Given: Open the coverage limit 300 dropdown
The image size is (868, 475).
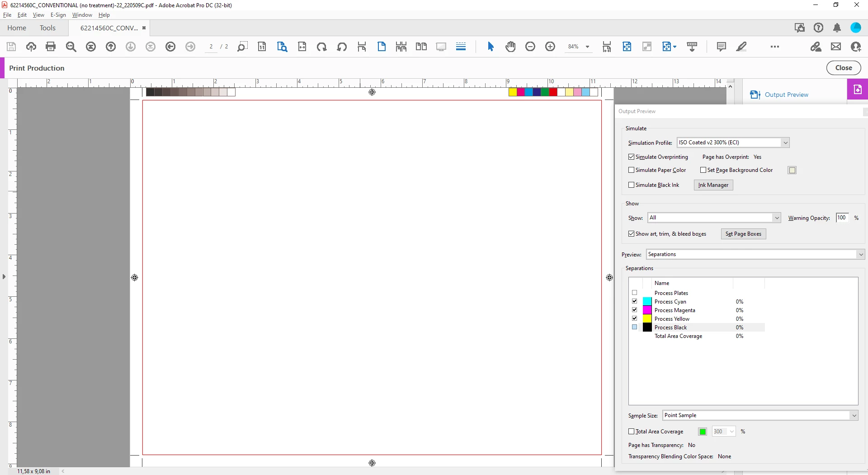Looking at the screenshot, I should point(724,432).
